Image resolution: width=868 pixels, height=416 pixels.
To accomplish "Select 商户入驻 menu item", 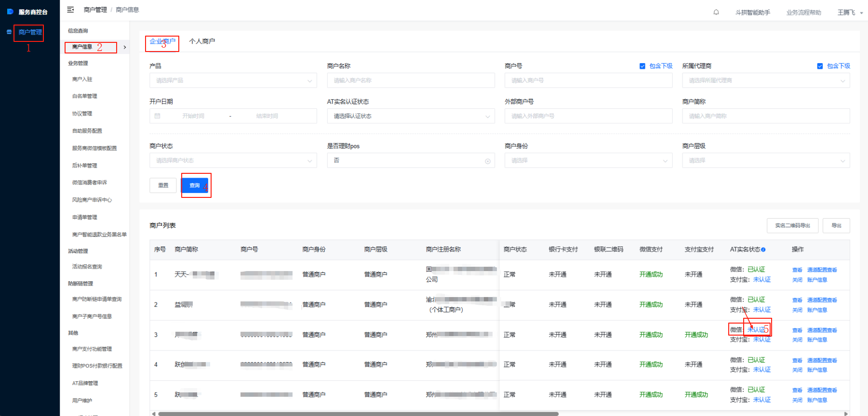I will [x=82, y=79].
